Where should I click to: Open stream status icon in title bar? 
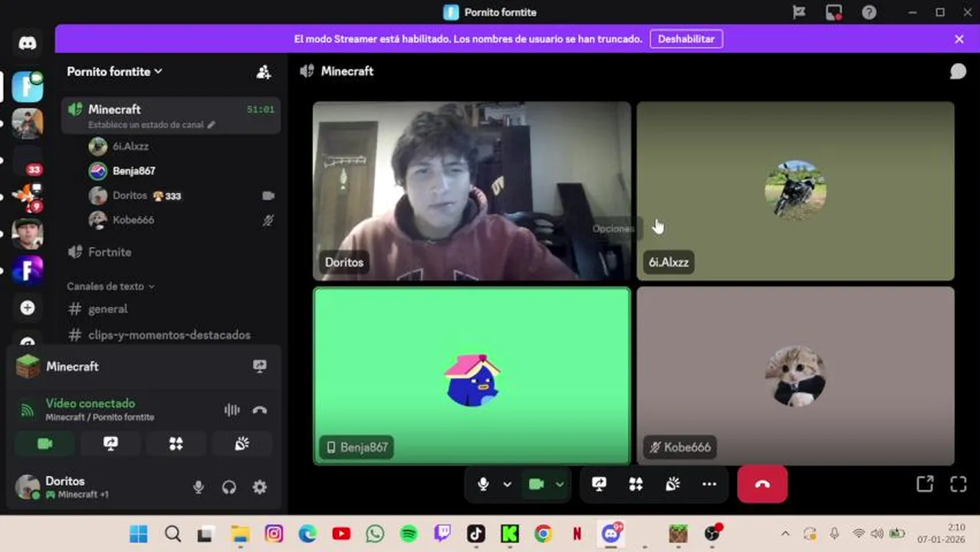(x=834, y=12)
